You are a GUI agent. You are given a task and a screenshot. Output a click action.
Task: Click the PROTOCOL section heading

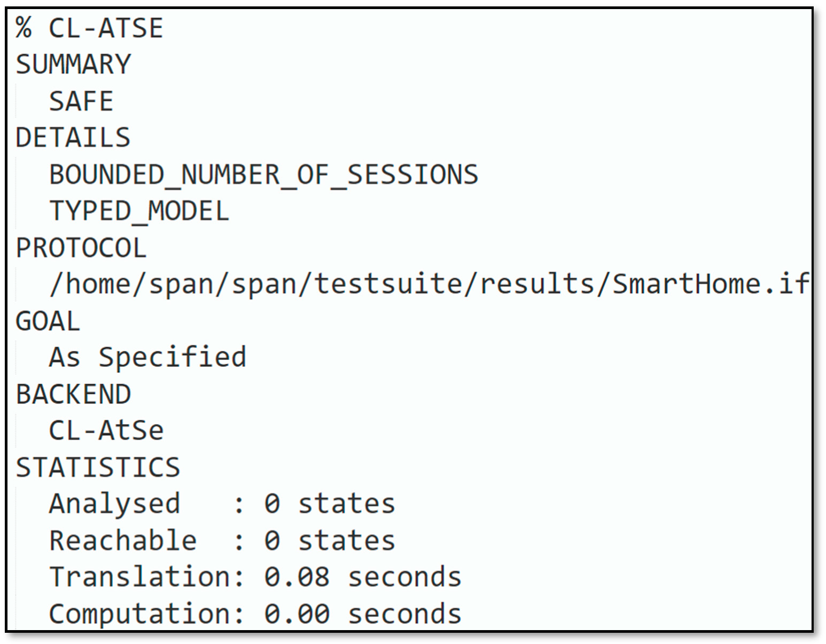point(81,248)
